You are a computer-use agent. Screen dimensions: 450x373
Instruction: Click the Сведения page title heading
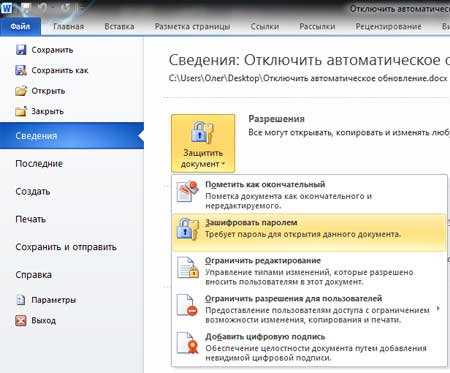point(309,60)
